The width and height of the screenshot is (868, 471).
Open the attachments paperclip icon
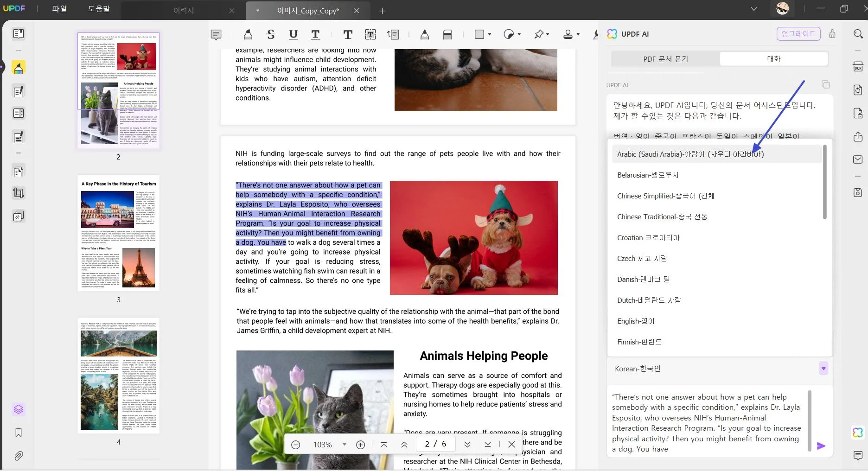coord(19,456)
